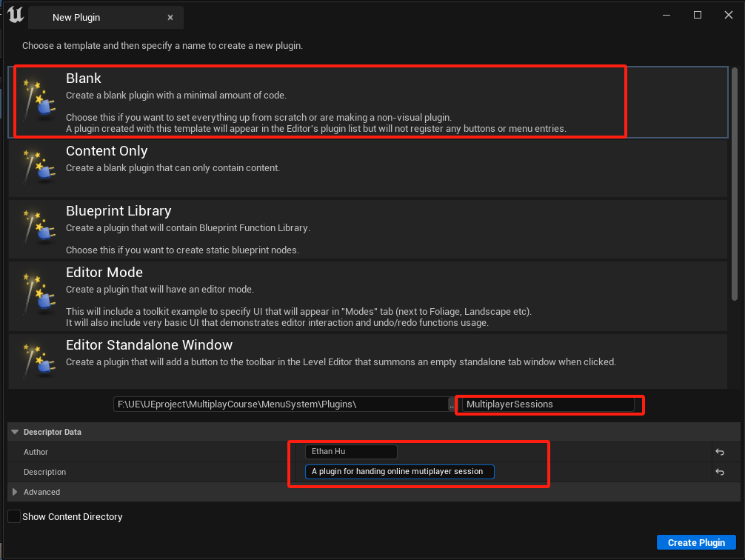Screen dimensions: 745x560
Task: Expand the Advanced section
Action: click(15, 492)
